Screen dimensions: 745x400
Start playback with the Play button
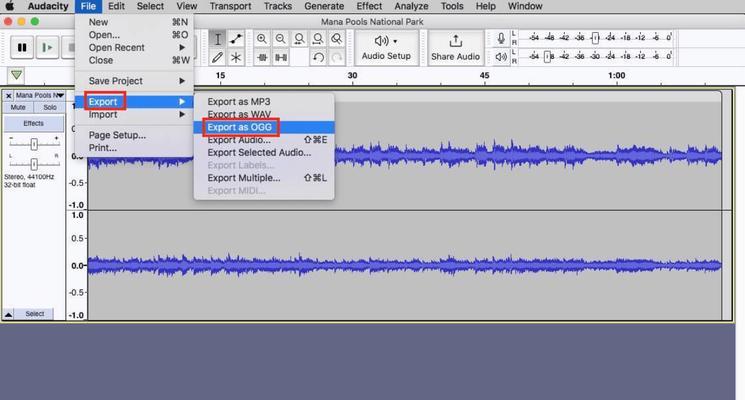tap(48, 48)
